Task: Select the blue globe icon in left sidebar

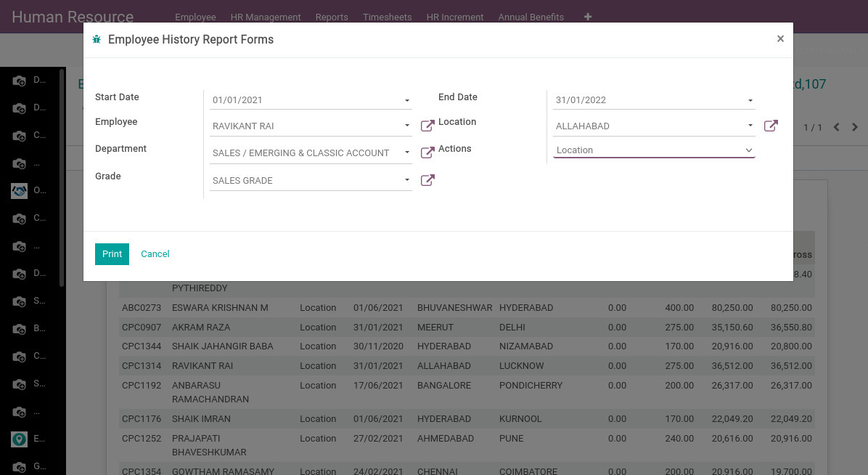Action: pyautogui.click(x=19, y=190)
